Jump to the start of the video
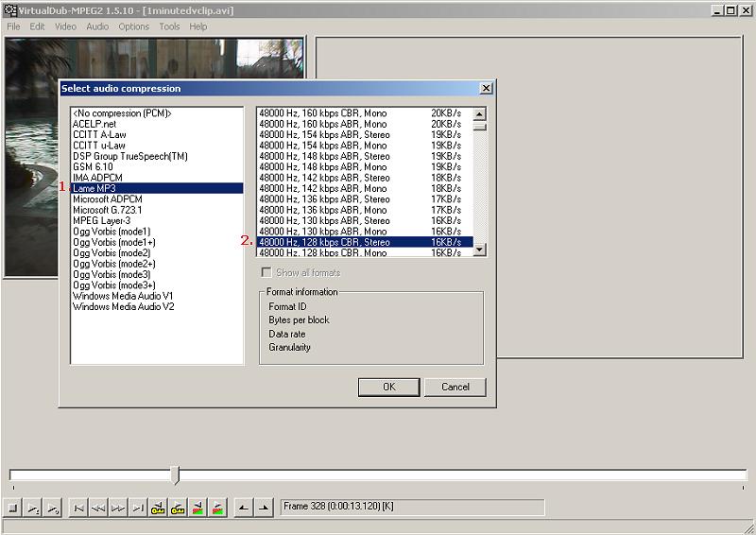This screenshot has height=535, width=756. click(x=78, y=508)
